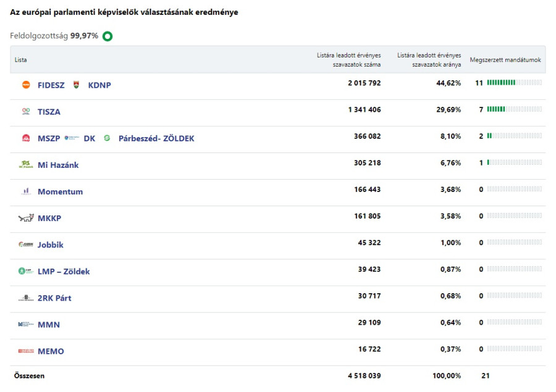Screen dimensions: 556x392
Task: Click the orange FIDESZ party logo
Action: (26, 85)
